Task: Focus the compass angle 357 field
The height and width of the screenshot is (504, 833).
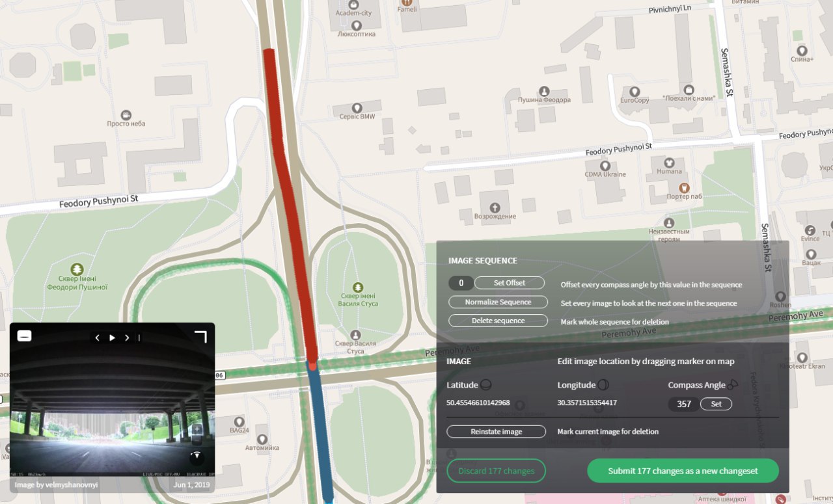Action: (684, 404)
